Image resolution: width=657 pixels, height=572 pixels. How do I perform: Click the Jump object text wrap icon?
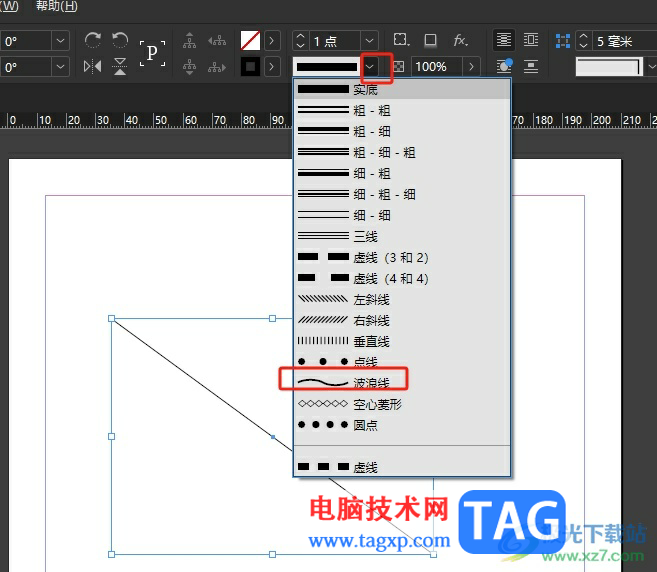tap(531, 66)
